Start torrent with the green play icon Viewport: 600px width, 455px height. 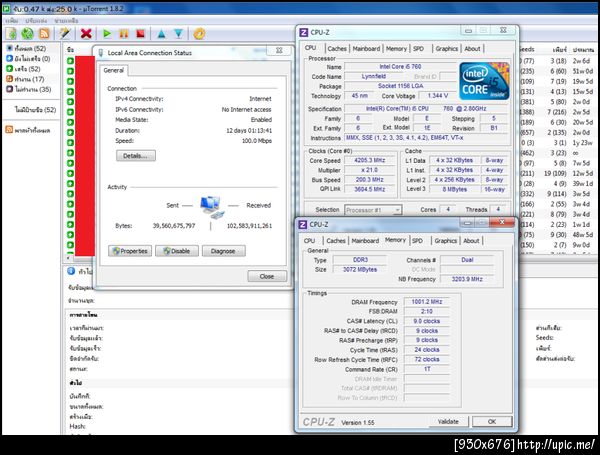107,34
